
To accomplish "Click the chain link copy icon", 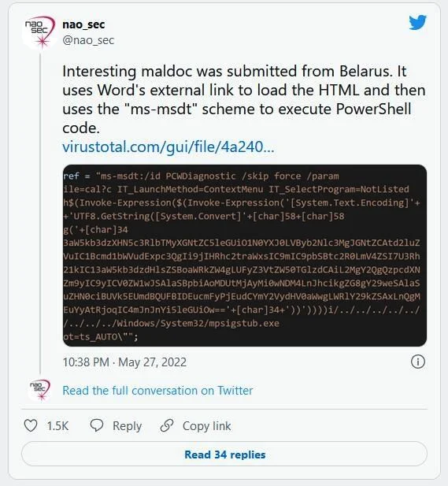I will (x=167, y=425).
